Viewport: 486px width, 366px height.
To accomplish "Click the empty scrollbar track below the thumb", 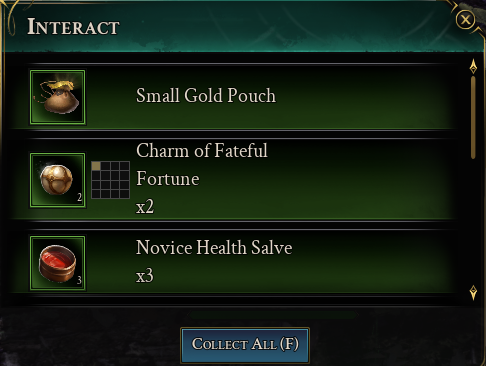I will (473, 222).
